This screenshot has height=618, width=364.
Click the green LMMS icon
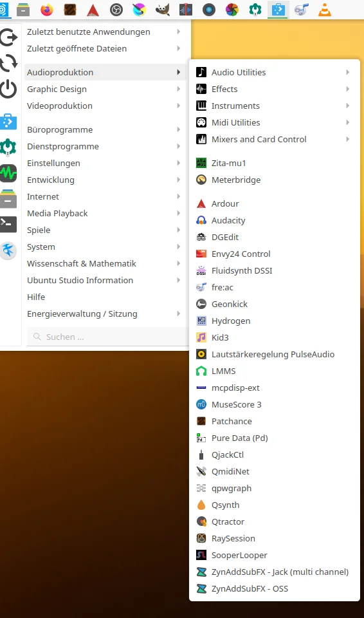pos(201,371)
